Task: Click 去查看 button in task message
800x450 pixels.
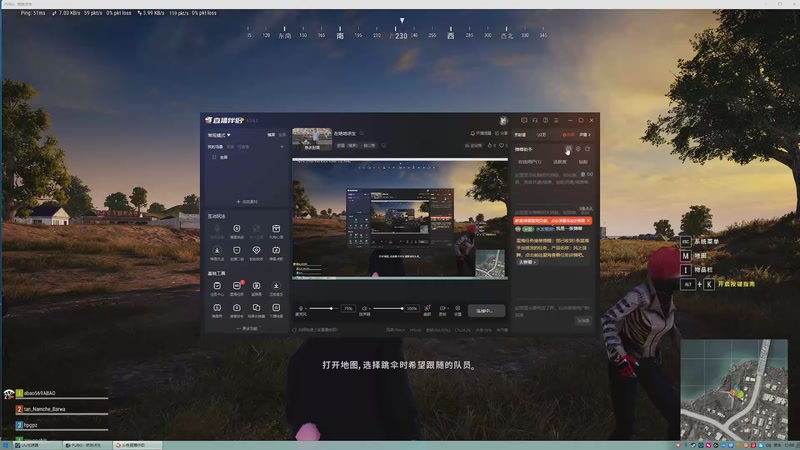Action: (528, 262)
